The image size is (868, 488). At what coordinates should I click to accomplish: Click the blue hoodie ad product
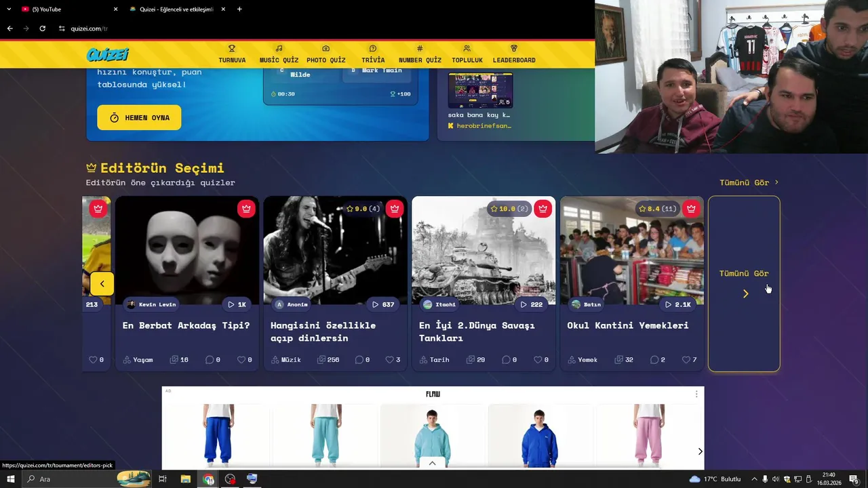click(x=540, y=435)
